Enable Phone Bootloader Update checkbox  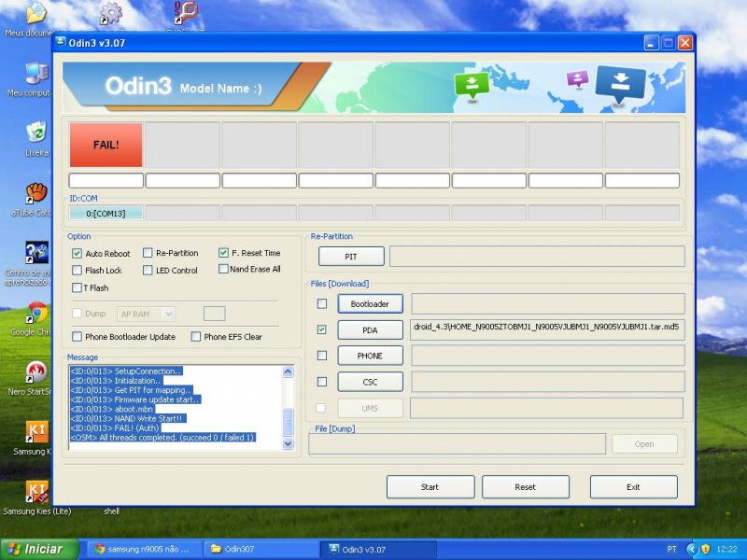coord(77,337)
